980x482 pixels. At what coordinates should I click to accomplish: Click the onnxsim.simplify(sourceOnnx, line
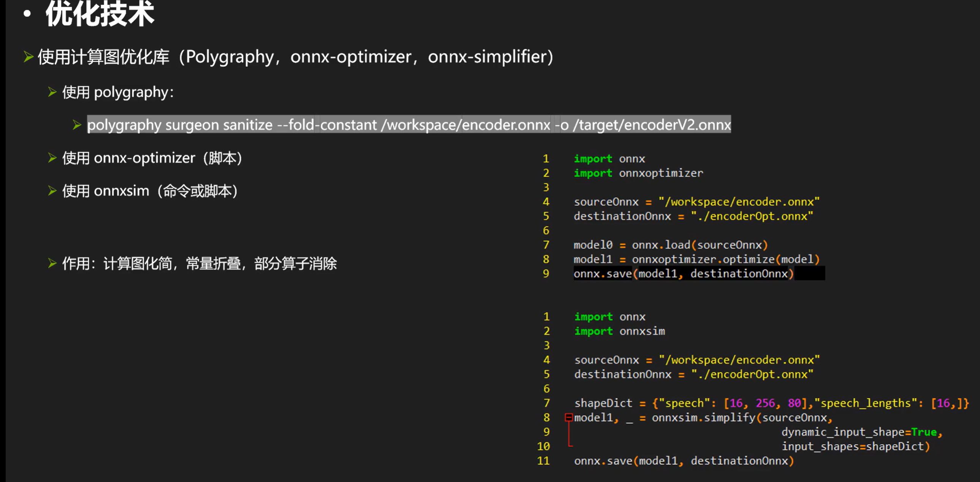[703, 418]
